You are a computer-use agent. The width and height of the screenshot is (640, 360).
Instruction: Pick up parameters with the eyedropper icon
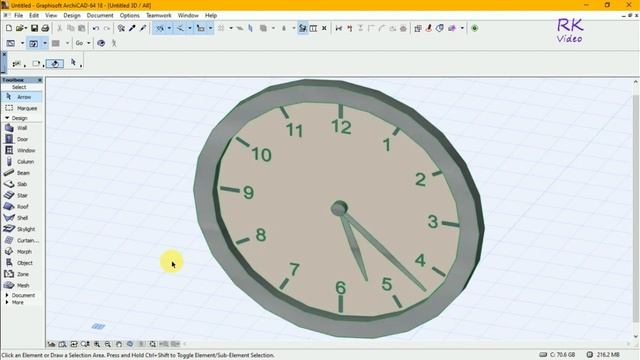pos(132,28)
